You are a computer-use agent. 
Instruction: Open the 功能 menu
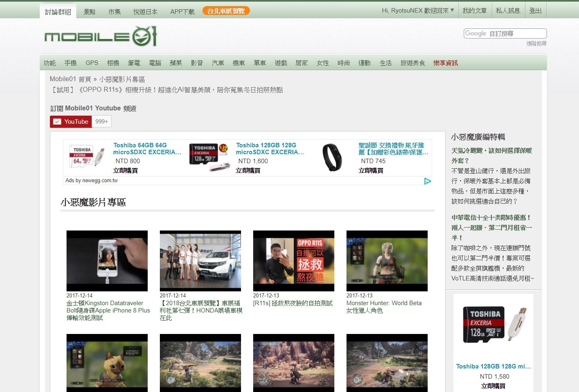click(x=50, y=63)
